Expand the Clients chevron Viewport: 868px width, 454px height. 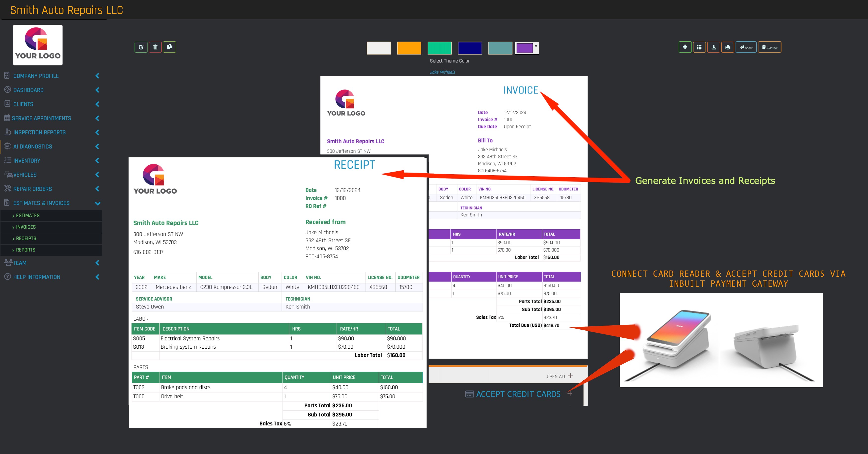point(97,104)
